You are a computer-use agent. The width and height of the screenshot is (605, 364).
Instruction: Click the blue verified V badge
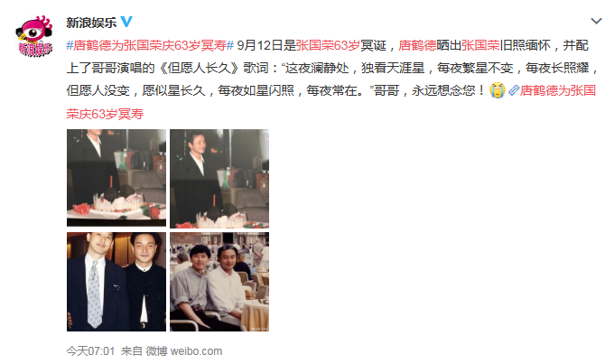click(126, 22)
